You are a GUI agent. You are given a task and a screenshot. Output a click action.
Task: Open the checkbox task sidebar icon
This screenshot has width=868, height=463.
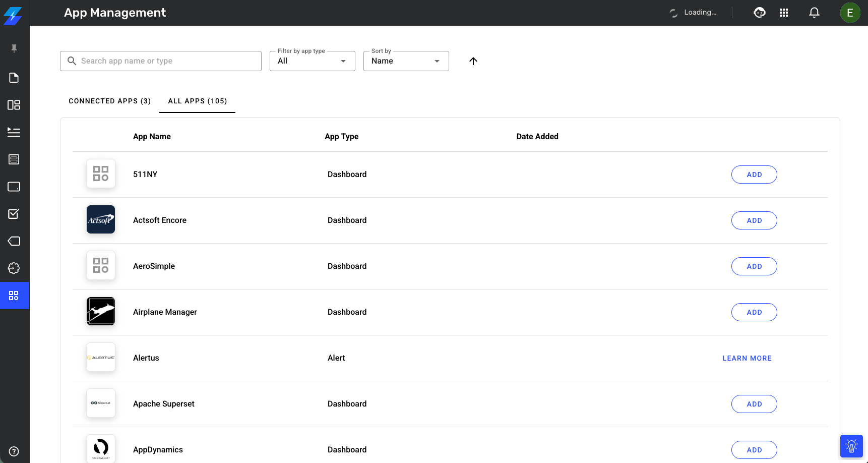(x=14, y=214)
